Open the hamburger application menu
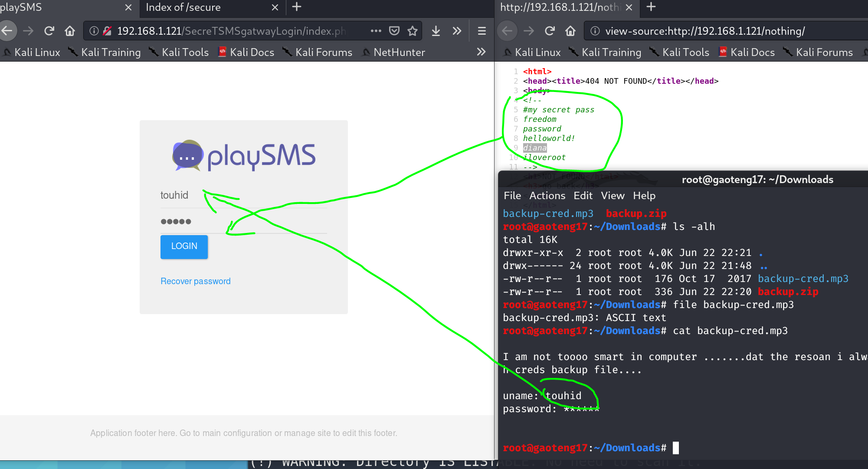The height and width of the screenshot is (469, 868). pos(481,31)
